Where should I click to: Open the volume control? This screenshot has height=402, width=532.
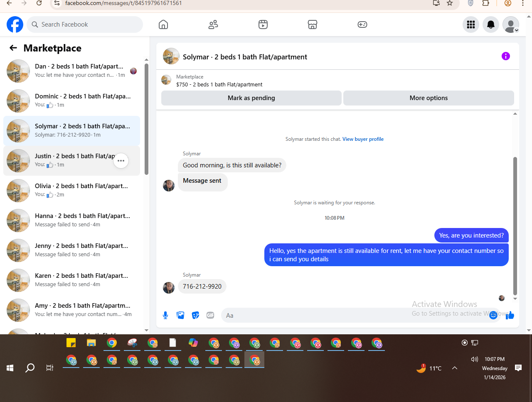point(474,359)
